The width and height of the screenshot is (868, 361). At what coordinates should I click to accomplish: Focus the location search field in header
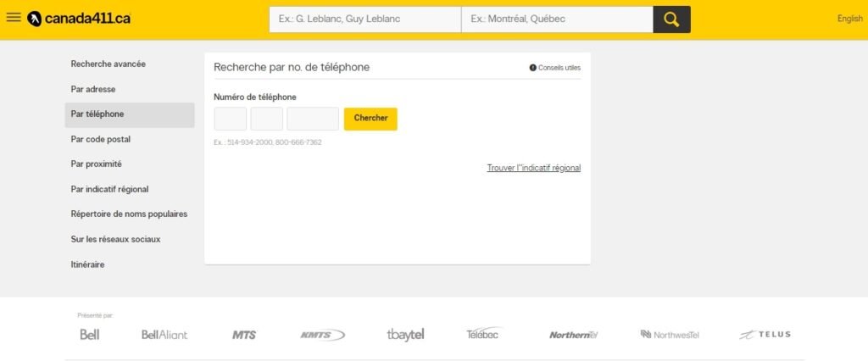[x=557, y=19]
